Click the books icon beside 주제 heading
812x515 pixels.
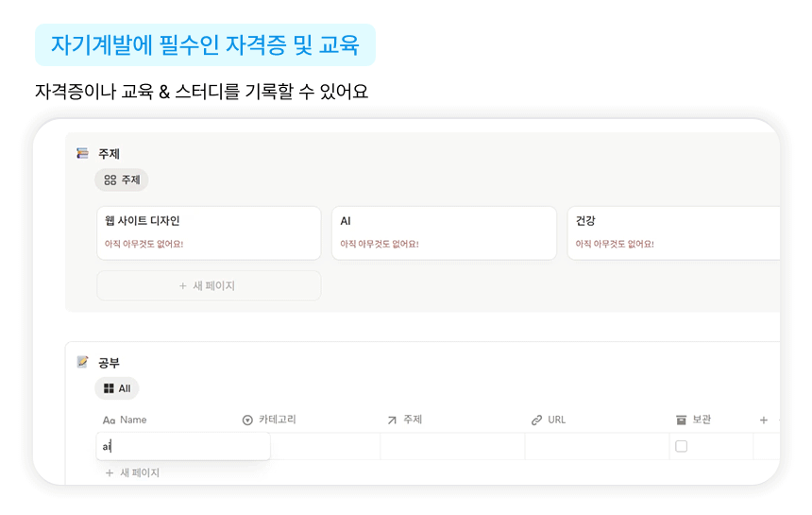(83, 153)
